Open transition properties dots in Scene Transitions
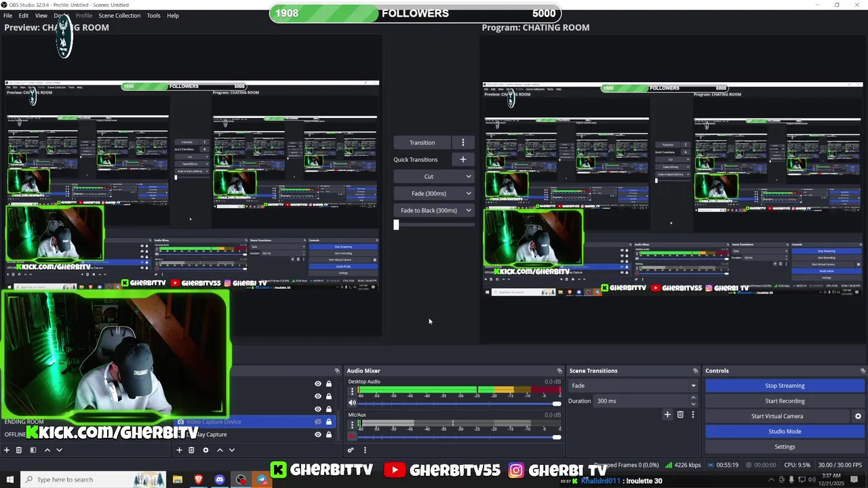 coord(692,415)
